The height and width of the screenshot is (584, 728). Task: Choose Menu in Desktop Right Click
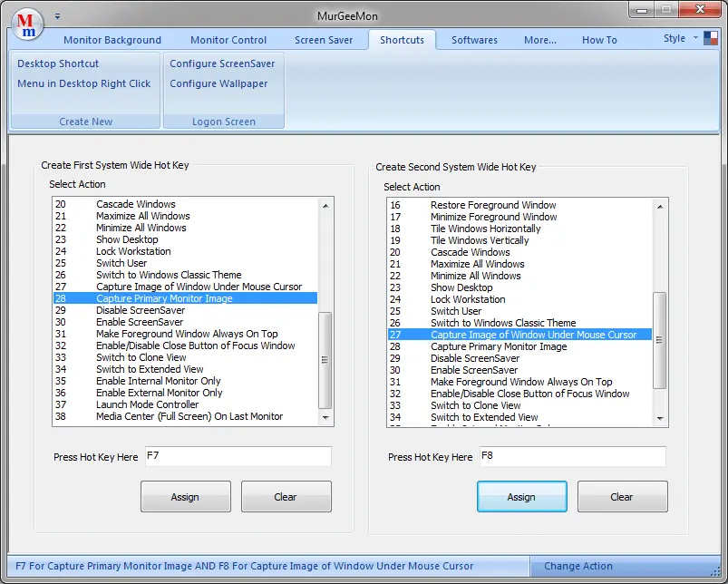(84, 83)
